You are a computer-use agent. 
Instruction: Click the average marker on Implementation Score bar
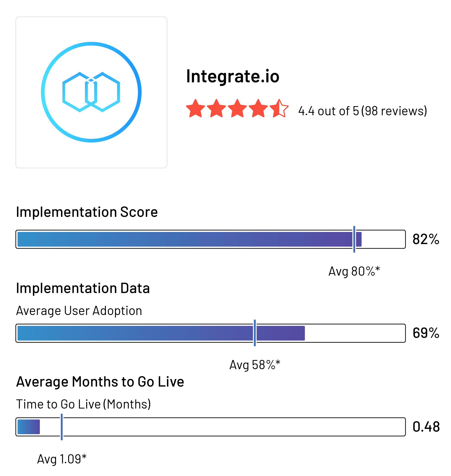tap(354, 239)
